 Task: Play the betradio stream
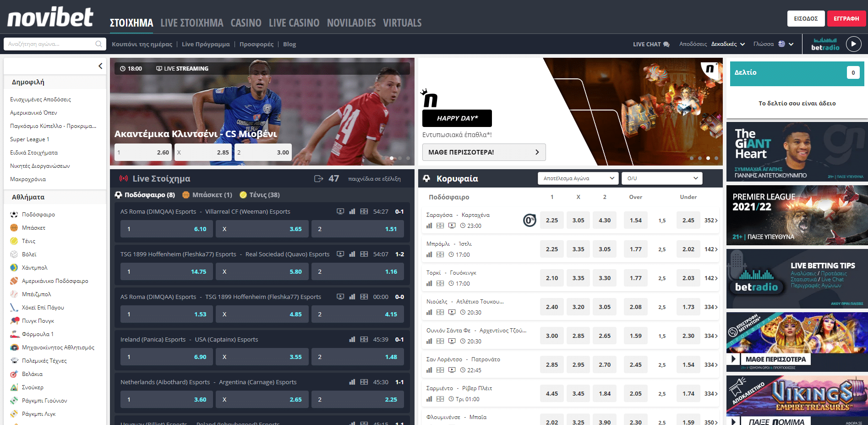click(853, 44)
